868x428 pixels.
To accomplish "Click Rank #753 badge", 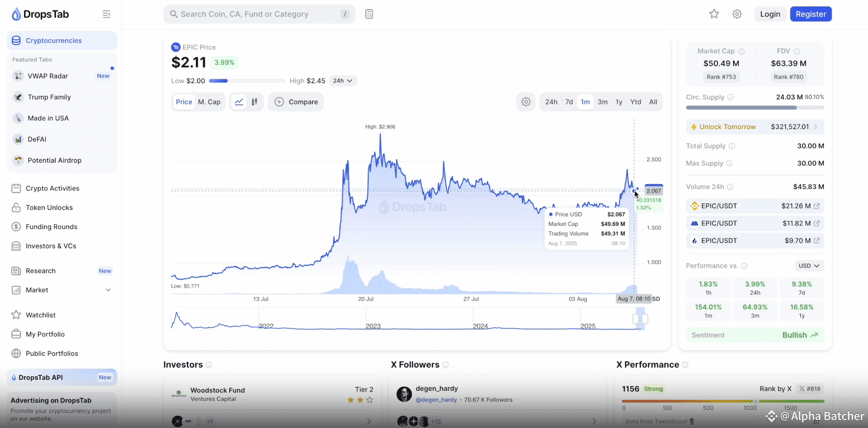I will pos(721,77).
